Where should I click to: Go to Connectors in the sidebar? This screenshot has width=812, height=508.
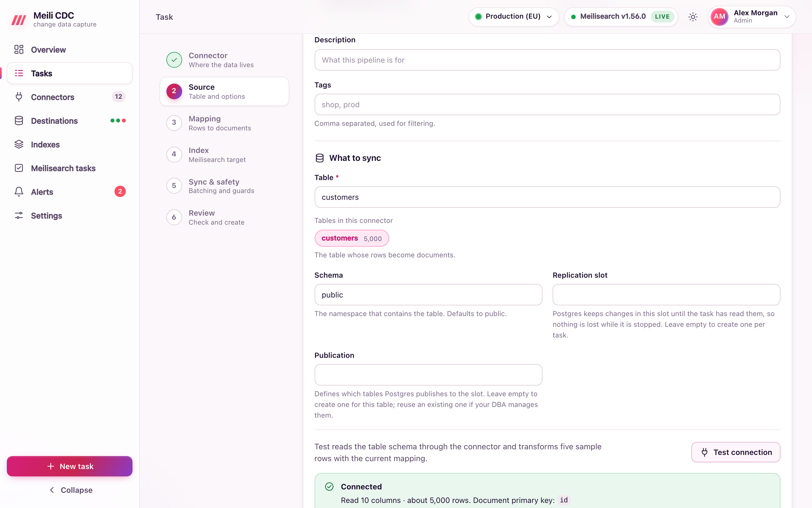[x=70, y=97]
